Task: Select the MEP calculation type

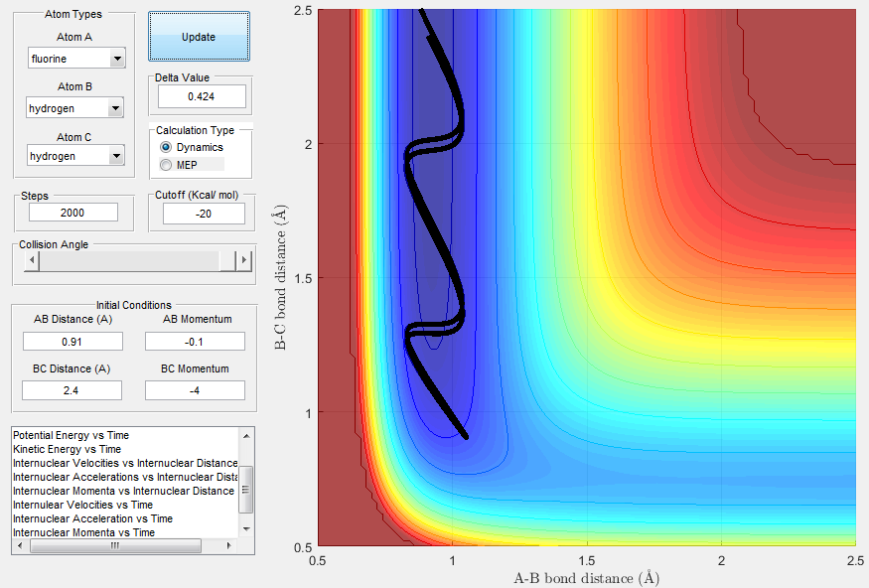Action: pos(179,165)
